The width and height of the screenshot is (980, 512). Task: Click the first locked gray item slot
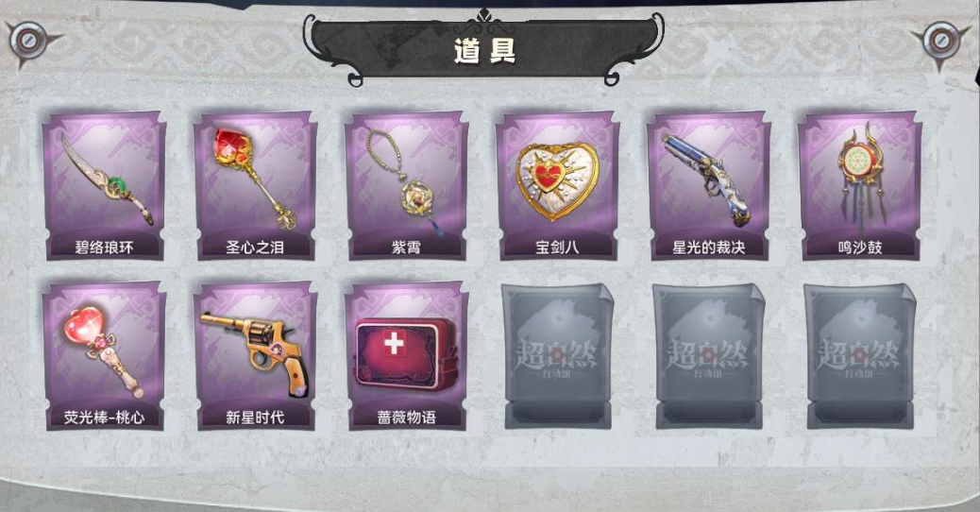[558, 356]
